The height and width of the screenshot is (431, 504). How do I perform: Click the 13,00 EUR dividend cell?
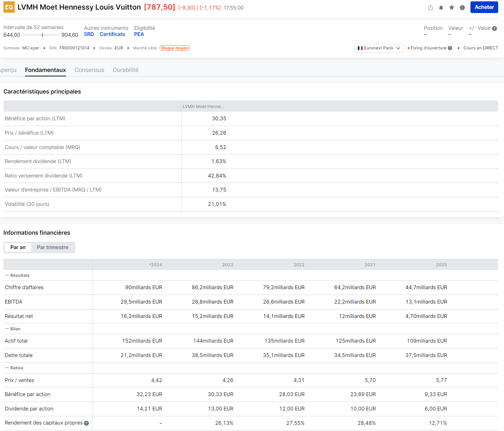pos(220,409)
